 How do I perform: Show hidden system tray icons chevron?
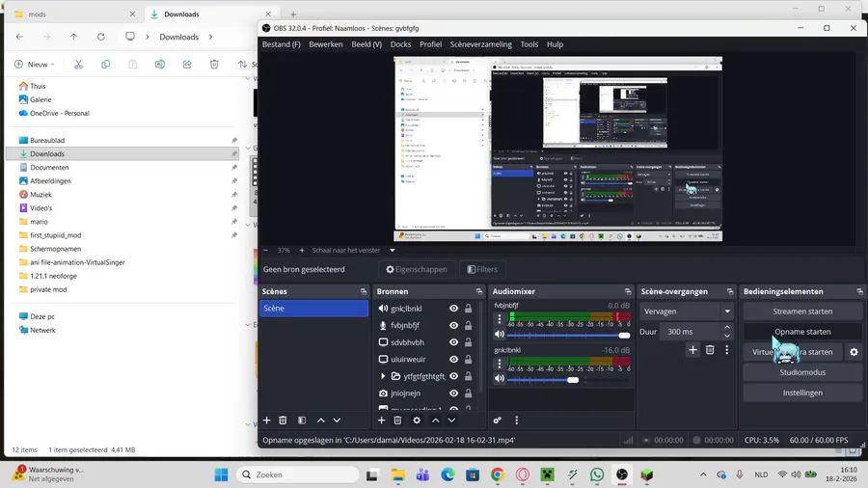pyautogui.click(x=703, y=474)
